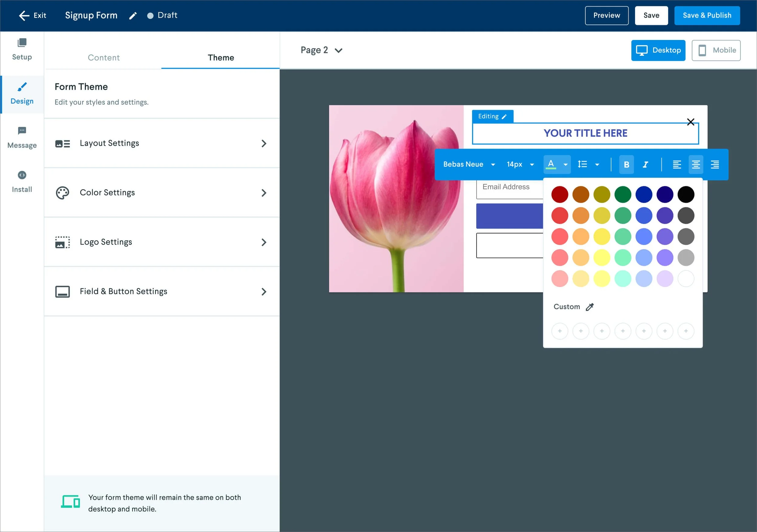Click the Preview button
This screenshot has height=532, width=757.
pos(606,15)
